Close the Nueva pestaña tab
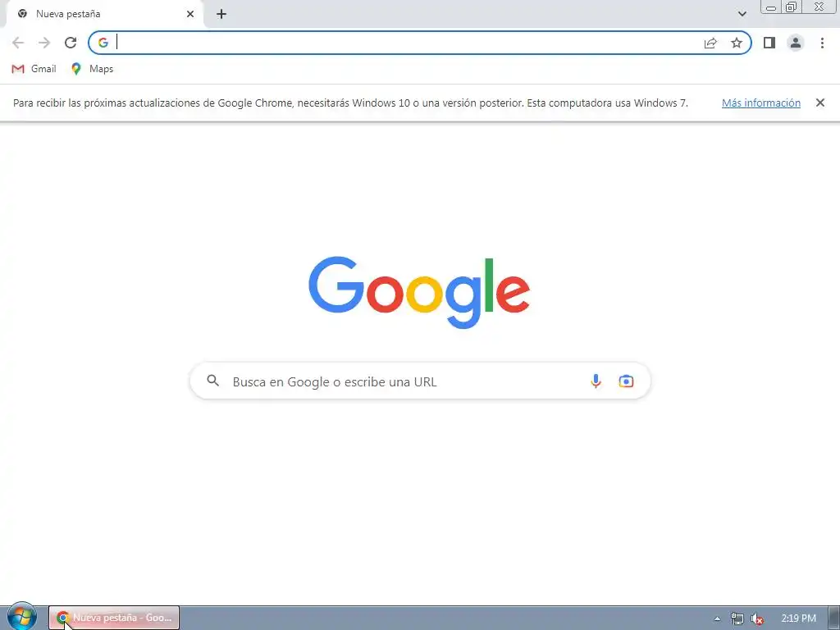 coord(190,14)
